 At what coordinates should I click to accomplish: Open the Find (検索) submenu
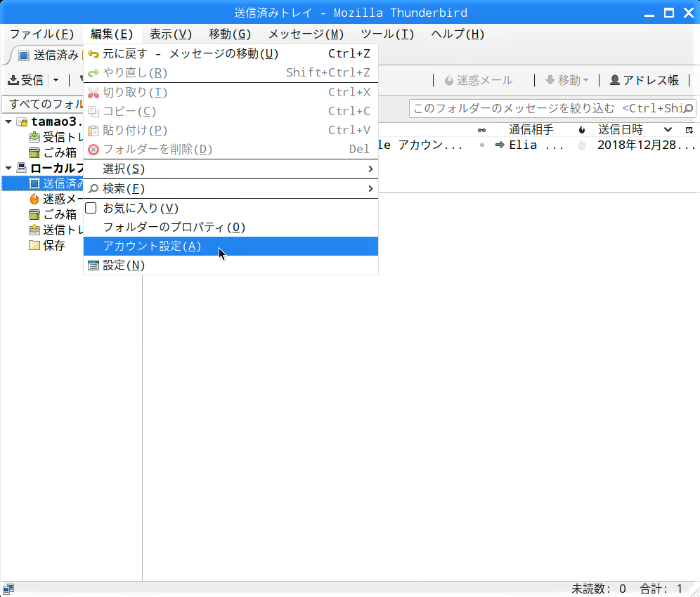click(231, 189)
